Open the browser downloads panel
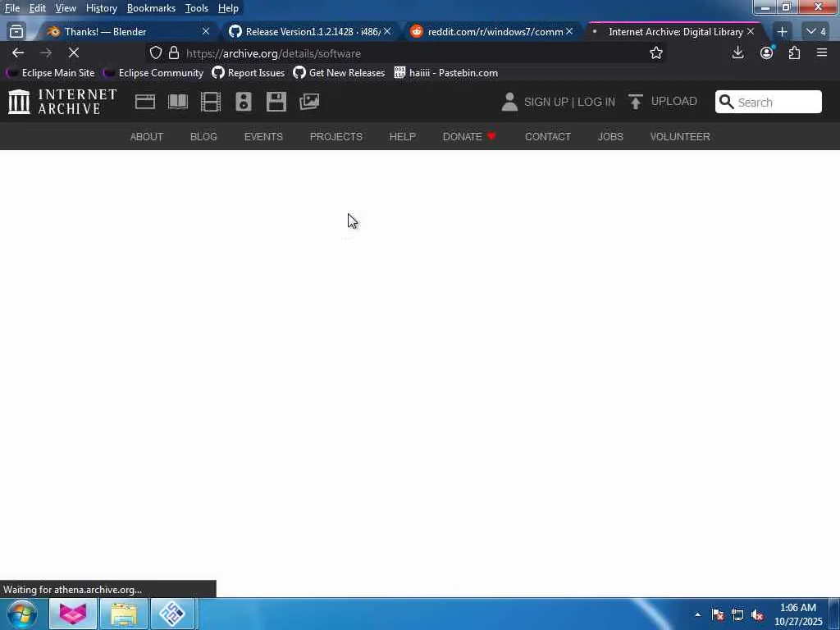840x630 pixels. click(x=737, y=52)
